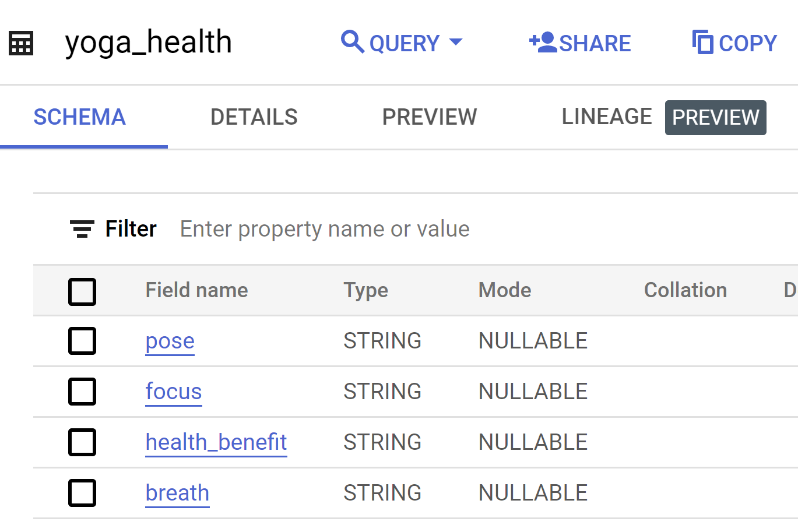The width and height of the screenshot is (798, 532).
Task: Click the magnifier Query icon
Action: click(x=352, y=42)
